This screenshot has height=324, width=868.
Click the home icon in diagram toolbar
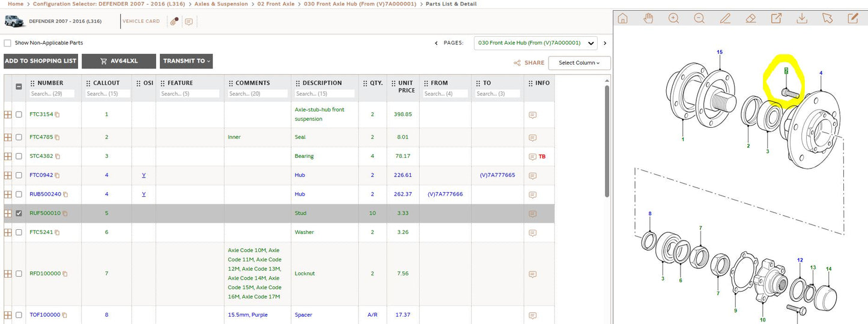tap(622, 18)
